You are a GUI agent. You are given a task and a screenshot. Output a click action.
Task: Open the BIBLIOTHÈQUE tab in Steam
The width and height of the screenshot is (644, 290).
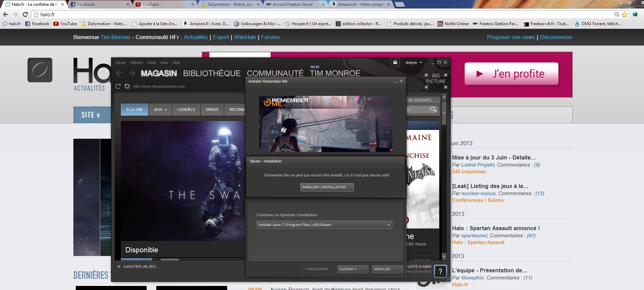212,73
